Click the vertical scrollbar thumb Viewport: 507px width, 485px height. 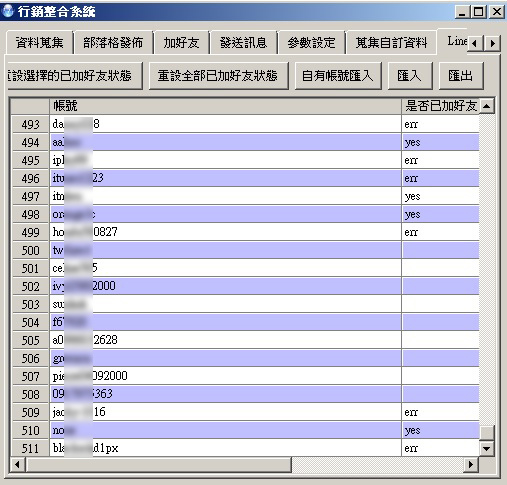click(x=487, y=433)
